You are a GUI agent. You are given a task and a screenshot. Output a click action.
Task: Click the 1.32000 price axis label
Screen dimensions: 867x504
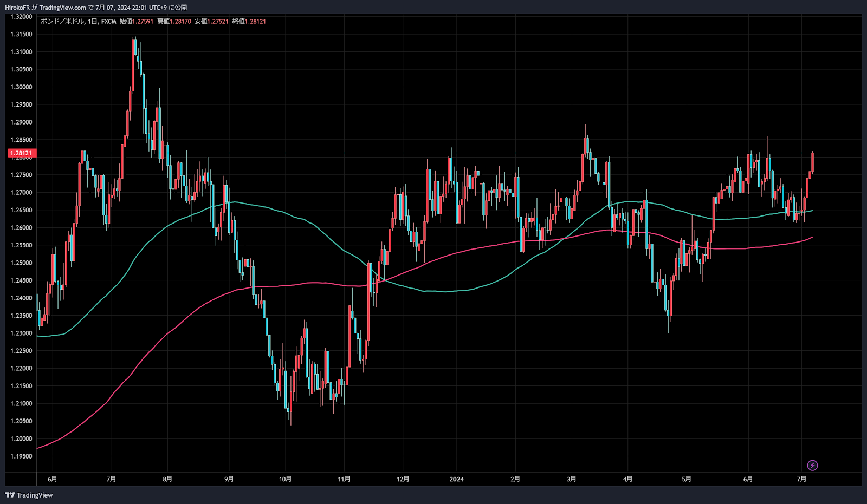(21, 17)
